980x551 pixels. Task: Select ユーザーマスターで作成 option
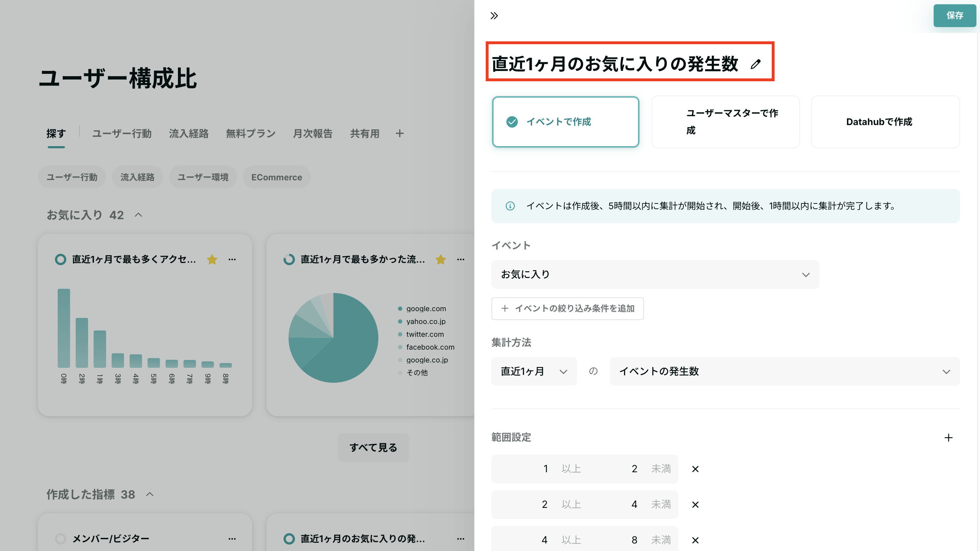click(x=725, y=122)
